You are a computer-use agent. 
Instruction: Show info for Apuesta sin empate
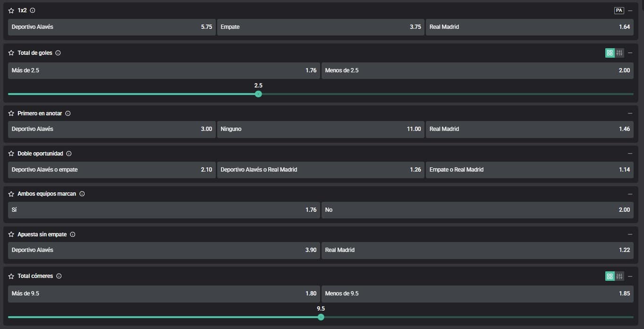(73, 234)
